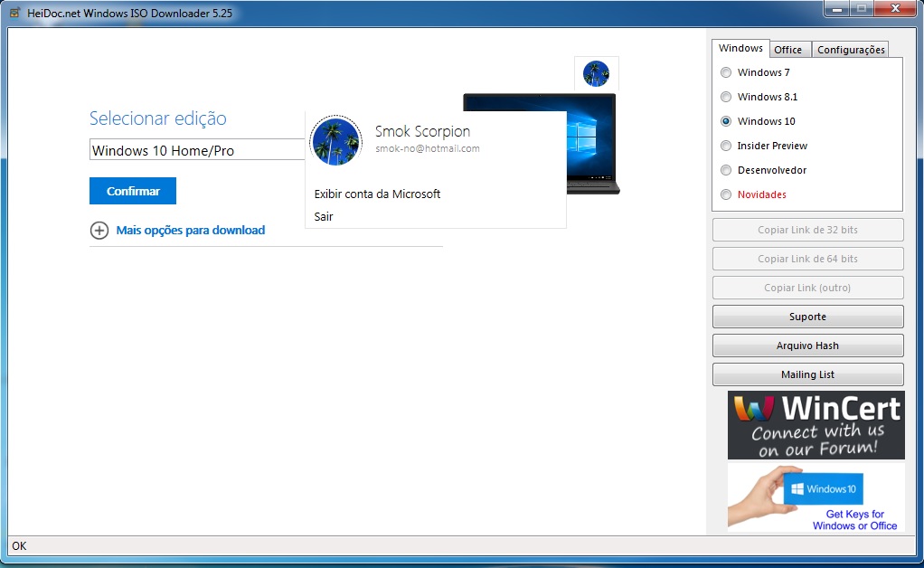Click the large account profile picture
924x568 pixels.
tap(335, 140)
